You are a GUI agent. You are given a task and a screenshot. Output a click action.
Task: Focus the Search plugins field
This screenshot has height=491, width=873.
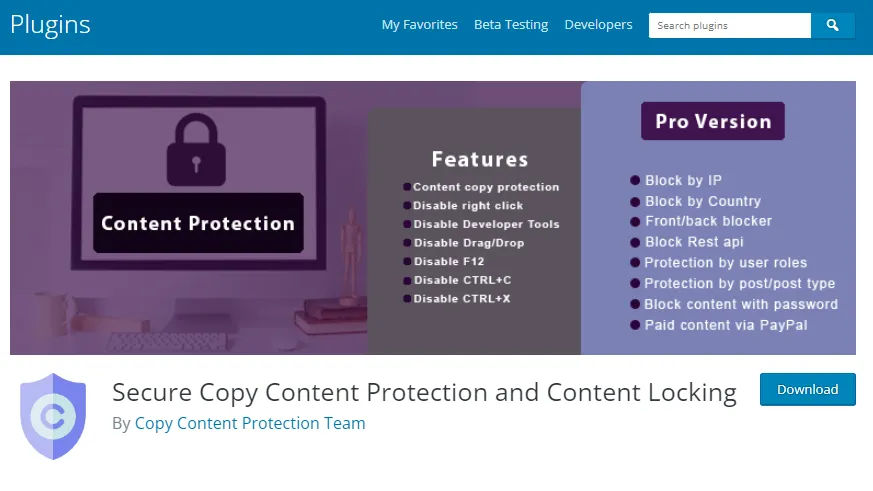tap(729, 26)
